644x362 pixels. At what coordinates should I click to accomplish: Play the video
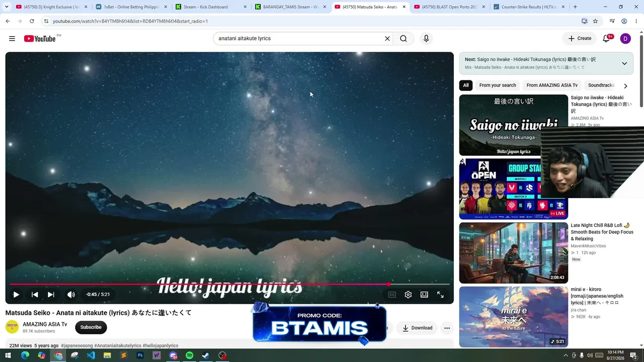pyautogui.click(x=16, y=295)
